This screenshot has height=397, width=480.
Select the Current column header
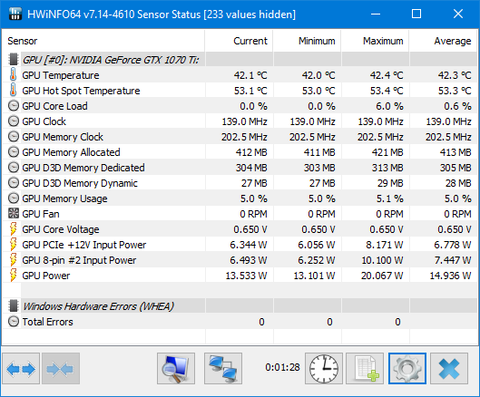pos(239,41)
